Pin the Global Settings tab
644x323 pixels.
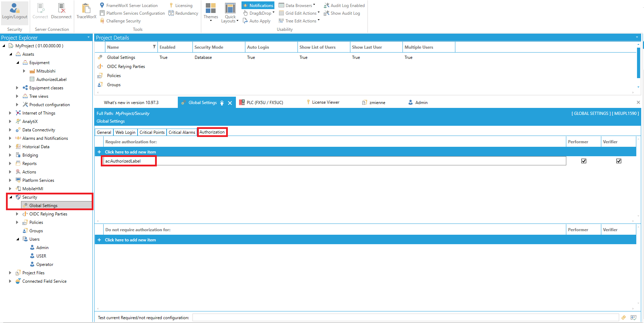coord(222,103)
